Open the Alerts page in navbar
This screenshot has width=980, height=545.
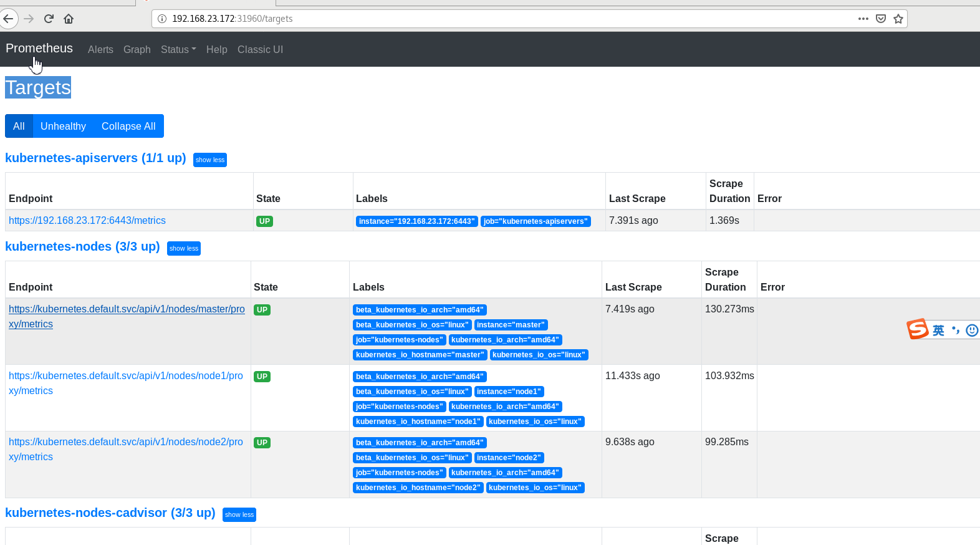click(x=100, y=49)
